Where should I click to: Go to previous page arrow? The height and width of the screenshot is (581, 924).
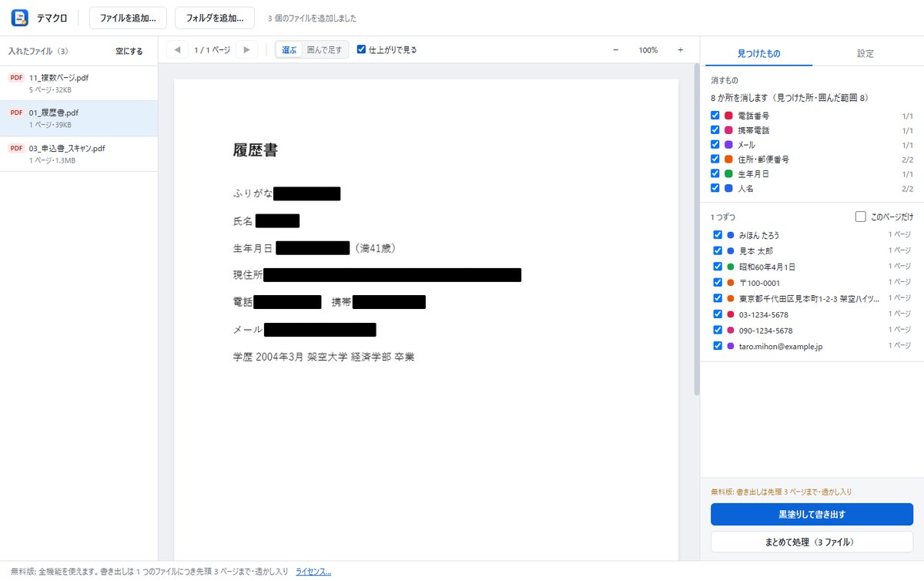[x=178, y=50]
